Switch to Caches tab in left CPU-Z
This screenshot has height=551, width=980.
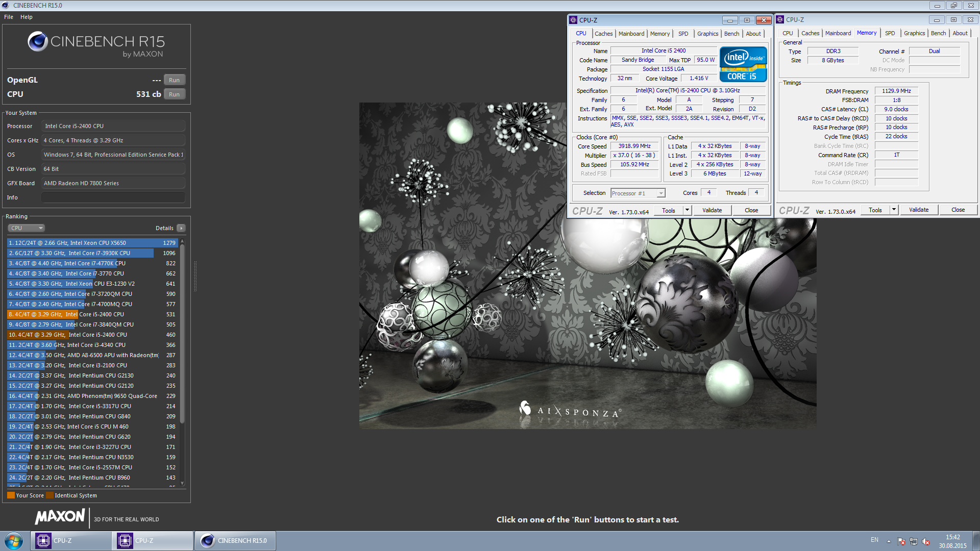point(603,34)
